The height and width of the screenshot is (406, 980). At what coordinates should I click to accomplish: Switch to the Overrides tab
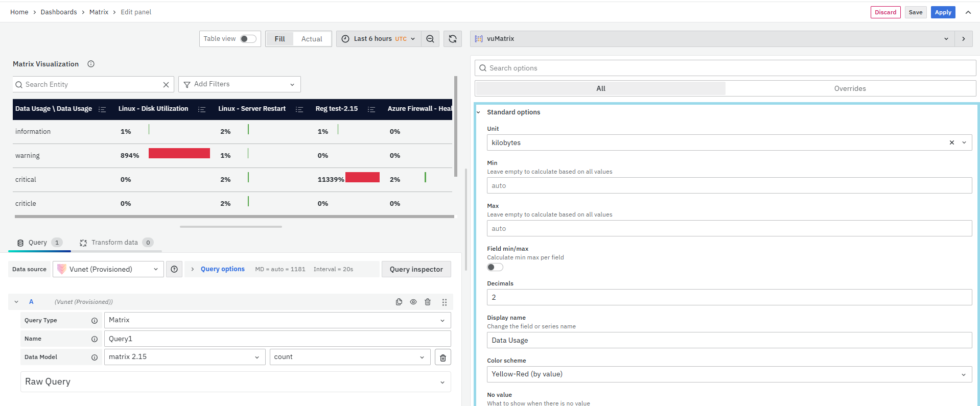click(850, 88)
